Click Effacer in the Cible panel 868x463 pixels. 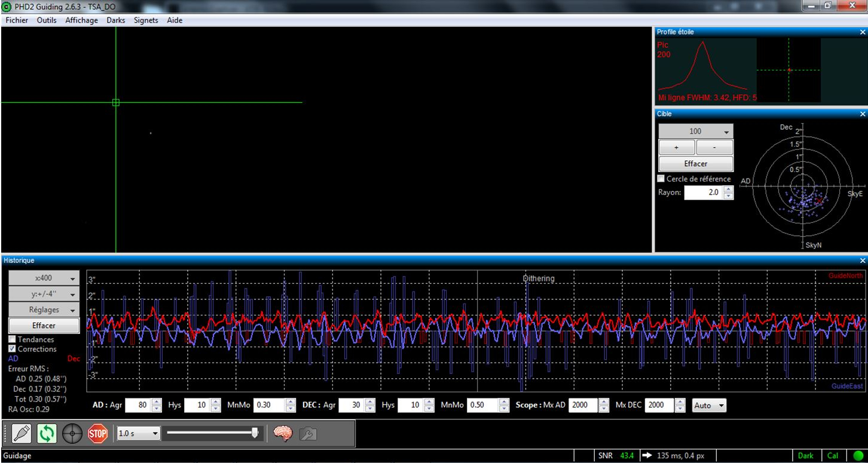(696, 163)
